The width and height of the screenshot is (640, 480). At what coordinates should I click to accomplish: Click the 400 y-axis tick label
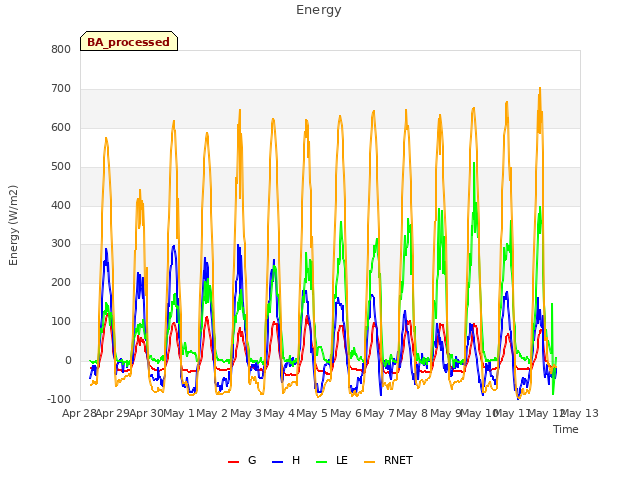tap(61, 206)
